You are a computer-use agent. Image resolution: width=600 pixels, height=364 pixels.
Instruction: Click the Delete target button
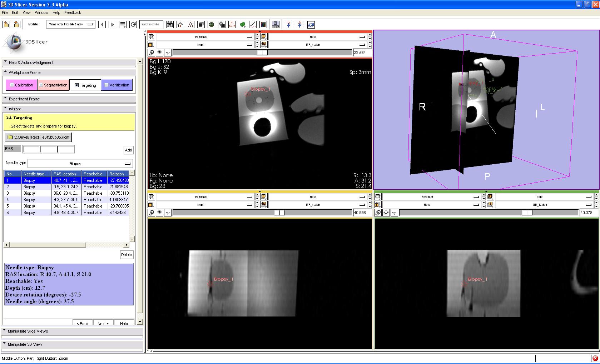[x=127, y=255]
